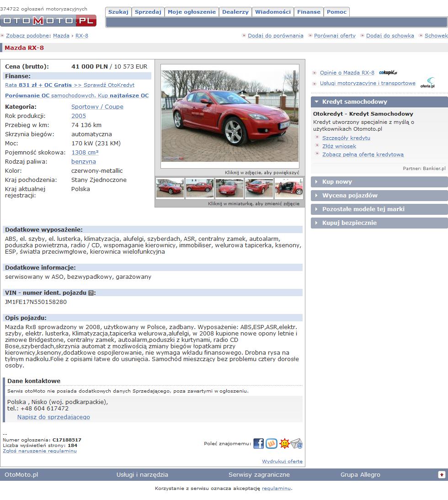Click Dodaj do schowka
The image size is (448, 500).
pyautogui.click(x=390, y=36)
